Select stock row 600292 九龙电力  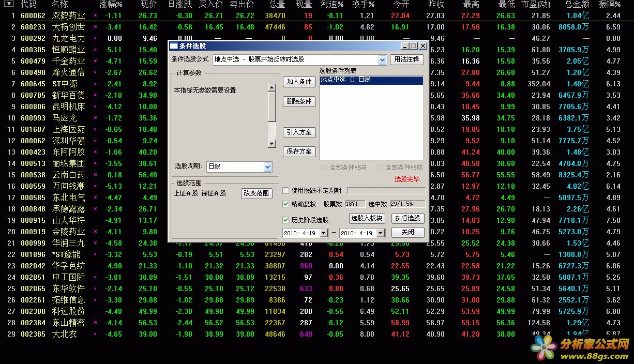click(x=317, y=38)
